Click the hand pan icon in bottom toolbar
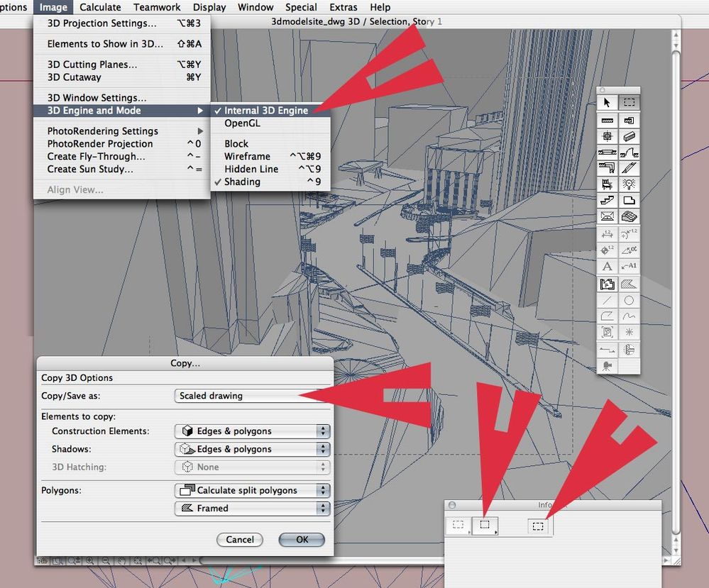 click(121, 561)
